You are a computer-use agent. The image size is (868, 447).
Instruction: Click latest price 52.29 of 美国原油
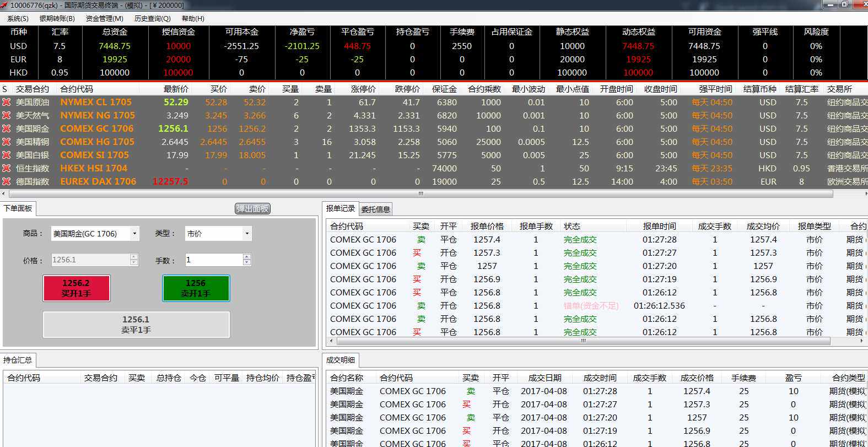(176, 102)
